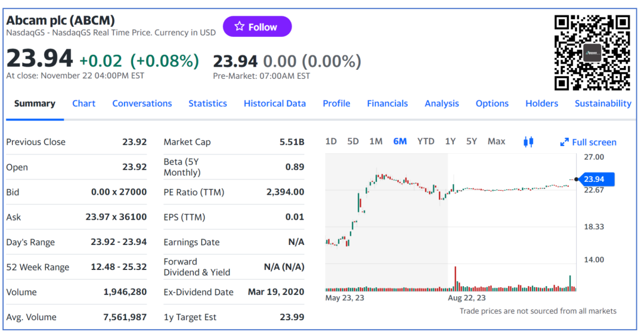Click the QR code image
The image size is (644, 335).
pyautogui.click(x=592, y=53)
